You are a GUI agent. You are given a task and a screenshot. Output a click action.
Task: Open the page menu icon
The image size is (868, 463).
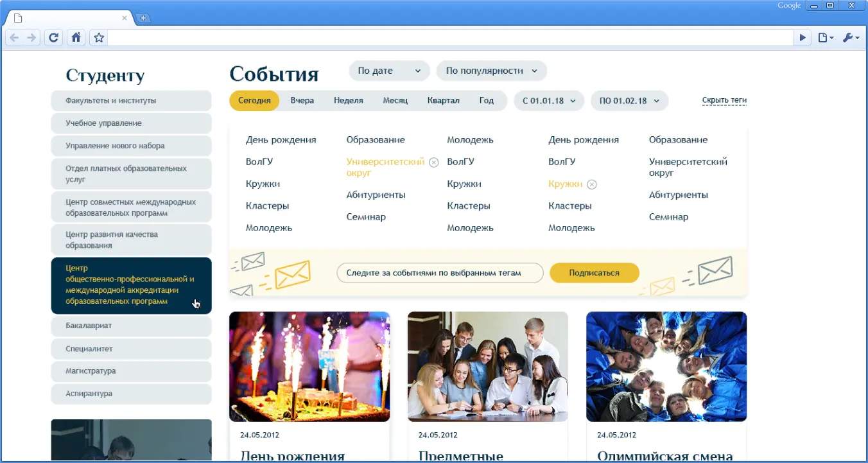click(x=826, y=38)
